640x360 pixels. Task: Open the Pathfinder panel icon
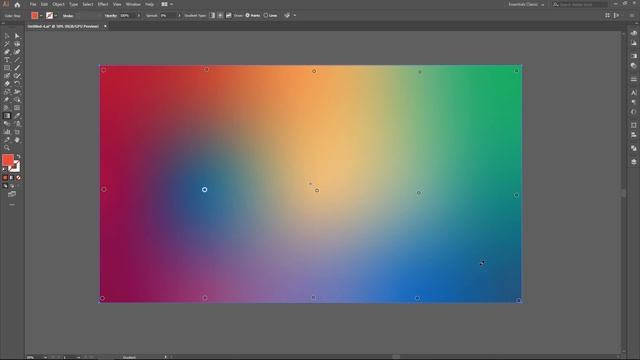(633, 148)
